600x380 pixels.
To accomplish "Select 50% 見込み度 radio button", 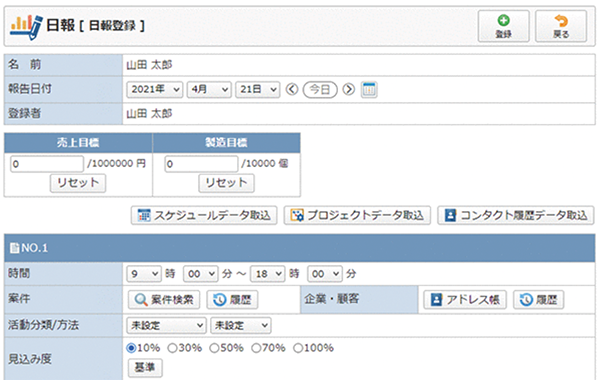I will pos(214,348).
